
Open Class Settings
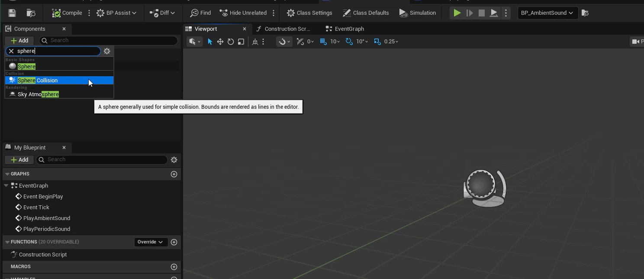(x=309, y=13)
